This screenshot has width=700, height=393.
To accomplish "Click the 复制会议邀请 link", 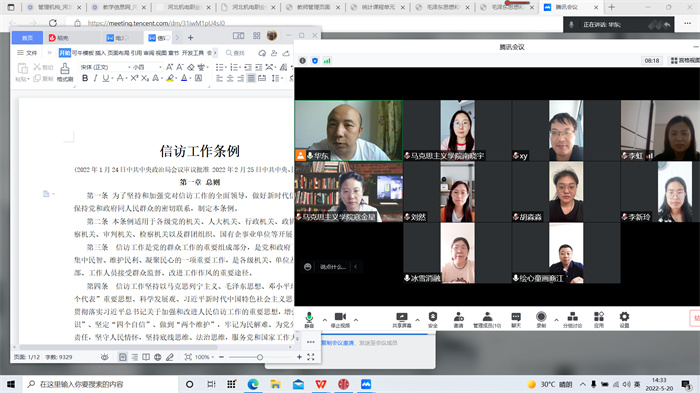I will [338, 343].
